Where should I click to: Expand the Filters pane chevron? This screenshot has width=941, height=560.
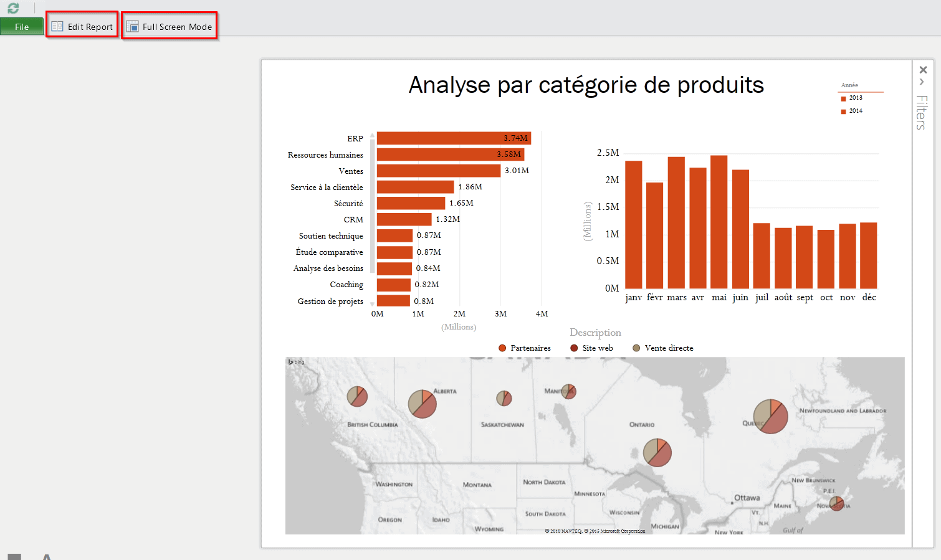(922, 82)
